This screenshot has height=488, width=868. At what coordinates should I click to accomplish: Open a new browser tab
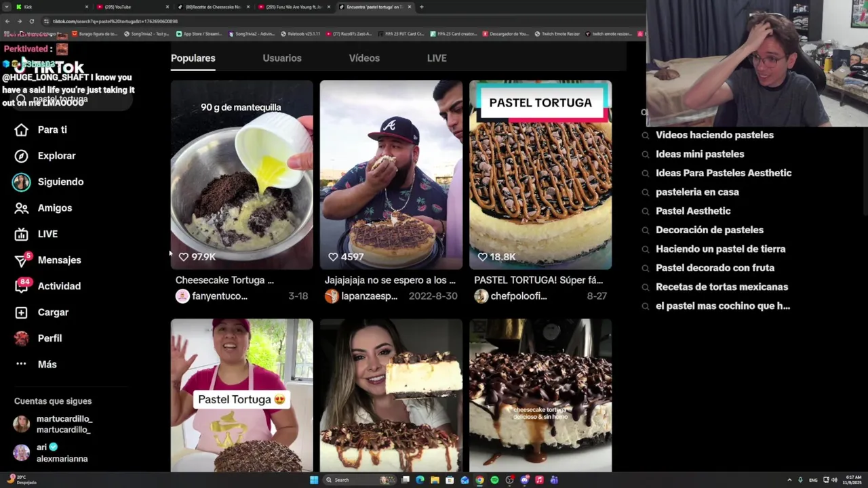421,7
